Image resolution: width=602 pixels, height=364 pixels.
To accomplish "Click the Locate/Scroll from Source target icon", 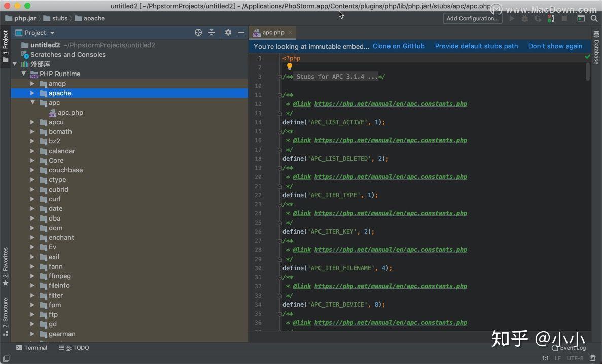I will tap(198, 32).
